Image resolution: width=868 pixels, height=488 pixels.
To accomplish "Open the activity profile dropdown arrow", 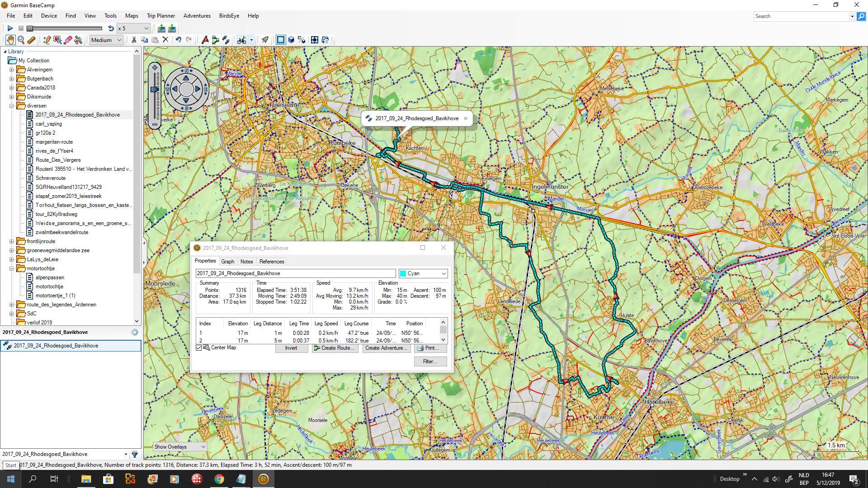I will click(251, 40).
